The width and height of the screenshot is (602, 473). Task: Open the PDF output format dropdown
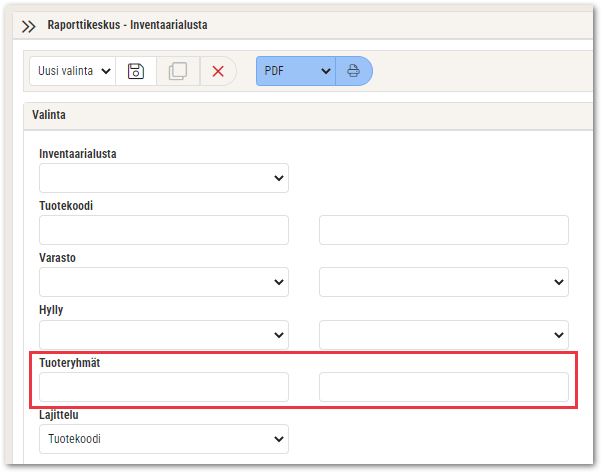coord(296,71)
